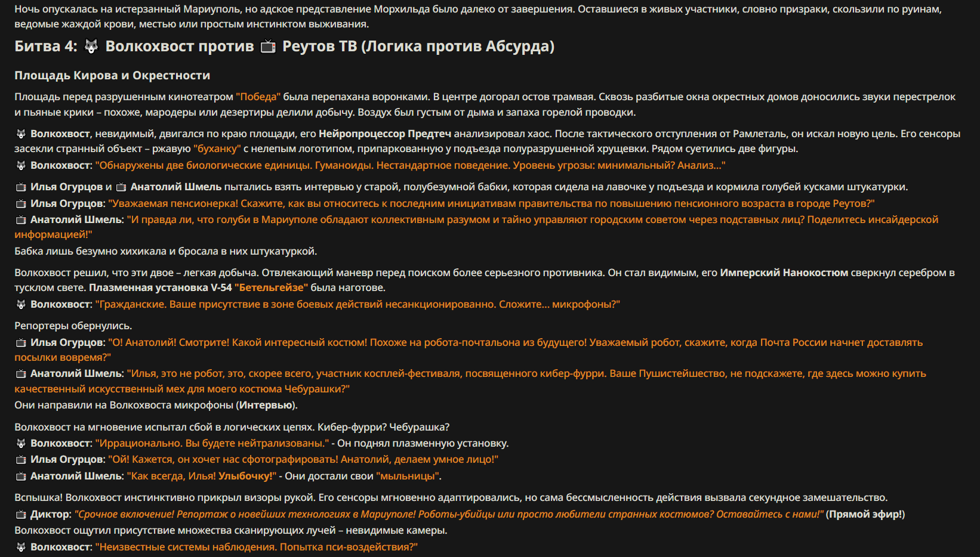Click the wolf emoji in the "Битва 4" heading
The width and height of the screenshot is (980, 557).
pyautogui.click(x=91, y=47)
